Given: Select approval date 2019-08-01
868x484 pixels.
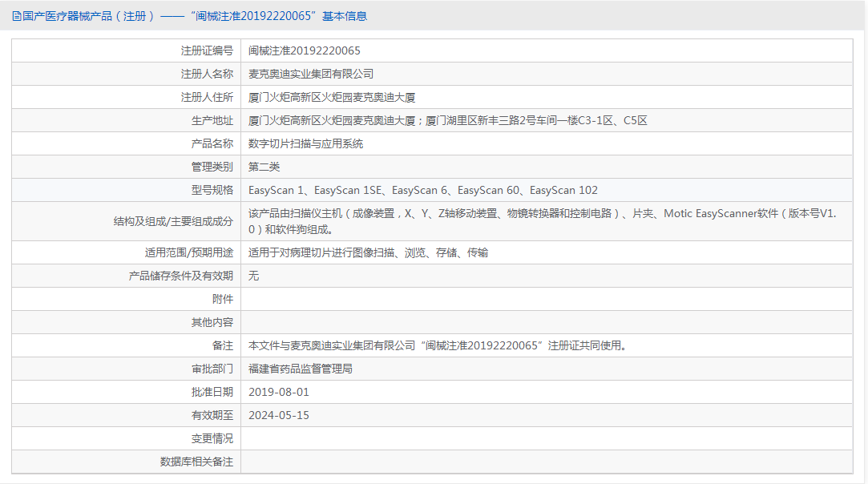Looking at the screenshot, I should 278,393.
